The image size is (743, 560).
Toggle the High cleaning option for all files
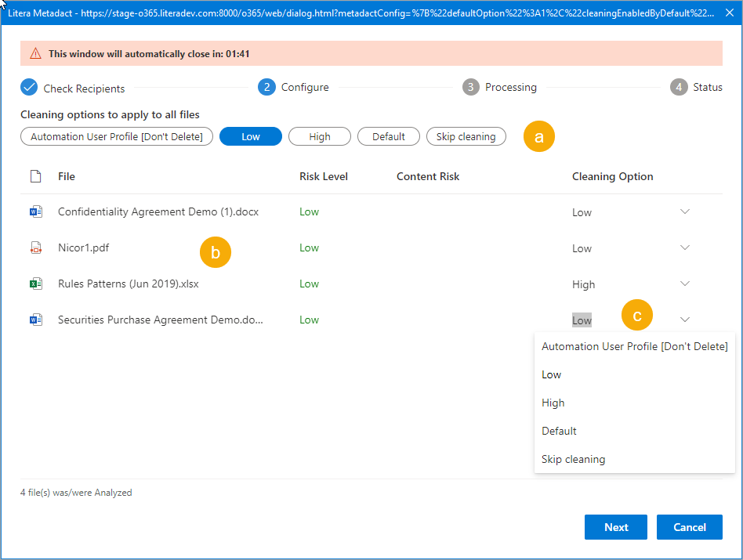pos(320,136)
